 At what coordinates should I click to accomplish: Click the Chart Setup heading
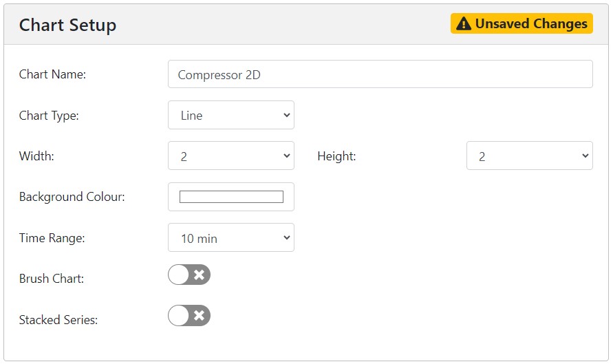[67, 25]
